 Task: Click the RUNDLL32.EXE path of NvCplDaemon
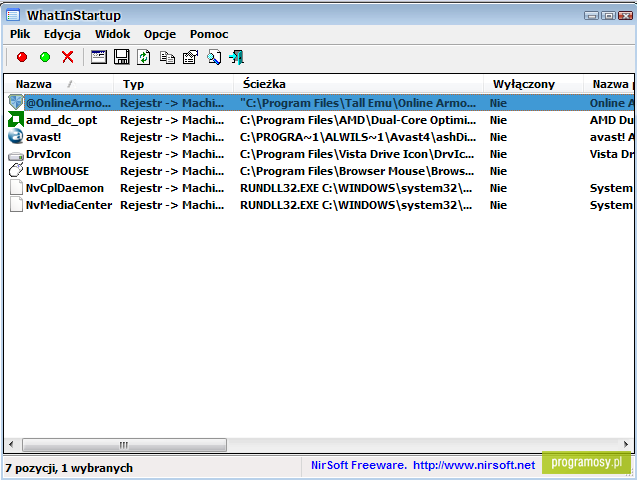356,188
